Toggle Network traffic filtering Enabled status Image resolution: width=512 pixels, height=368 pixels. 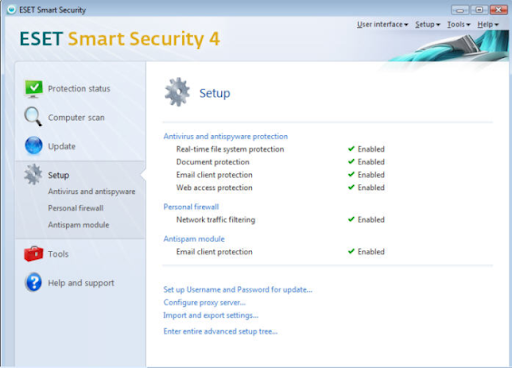pos(366,219)
